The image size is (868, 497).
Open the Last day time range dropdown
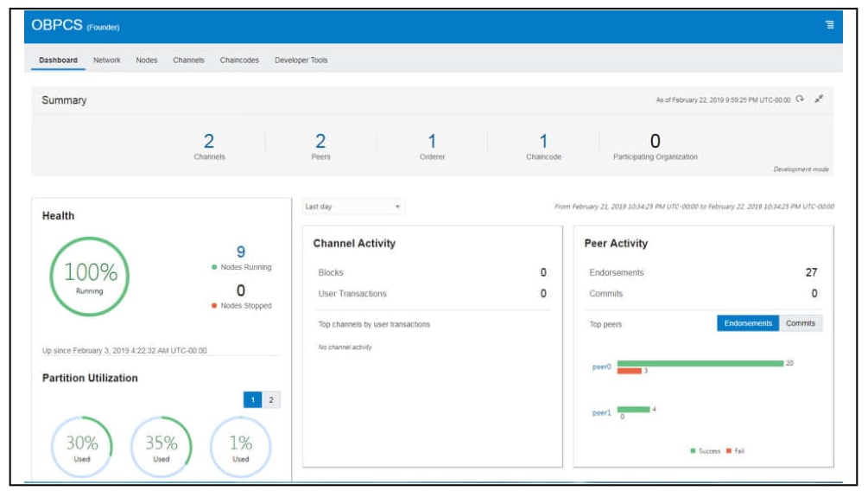[x=353, y=207]
